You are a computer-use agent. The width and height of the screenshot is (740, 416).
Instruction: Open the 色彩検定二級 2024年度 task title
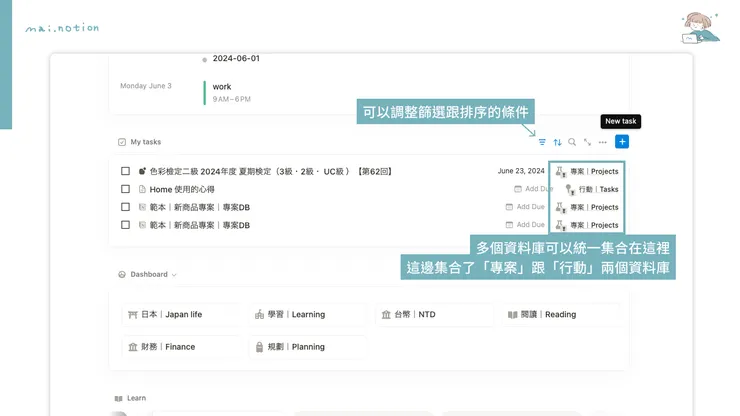pyautogui.click(x=270, y=171)
